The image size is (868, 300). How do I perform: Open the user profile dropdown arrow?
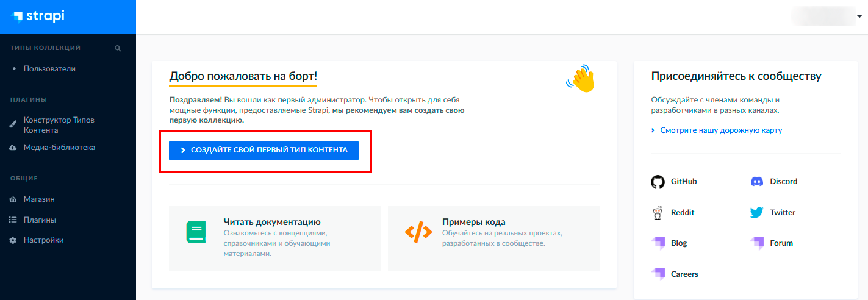[x=859, y=16]
